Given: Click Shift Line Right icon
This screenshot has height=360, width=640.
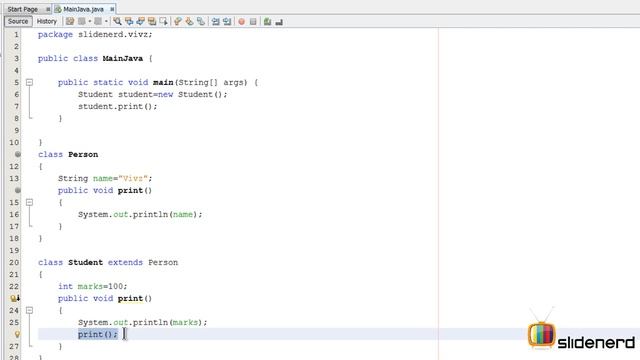Looking at the screenshot, I should pyautogui.click(x=227, y=21).
